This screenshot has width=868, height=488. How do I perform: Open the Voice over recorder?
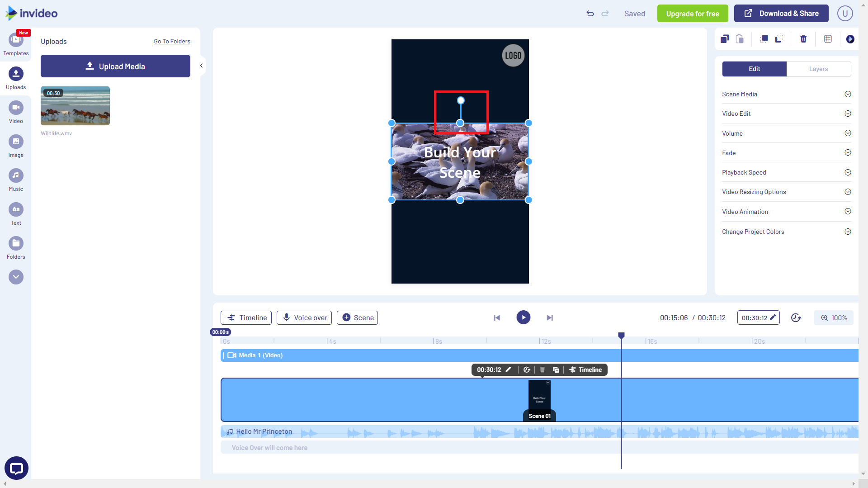(304, 317)
